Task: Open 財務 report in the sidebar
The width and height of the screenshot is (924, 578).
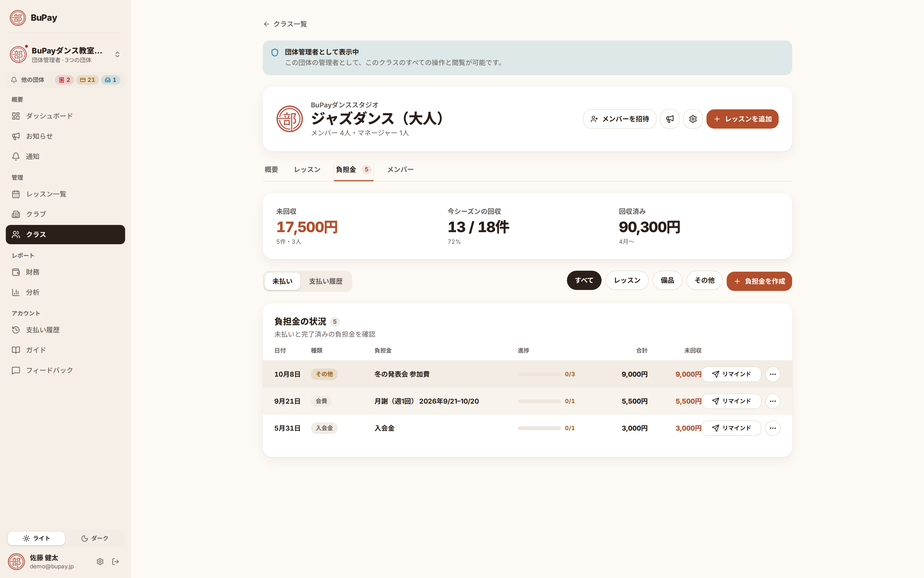Action: [65, 272]
